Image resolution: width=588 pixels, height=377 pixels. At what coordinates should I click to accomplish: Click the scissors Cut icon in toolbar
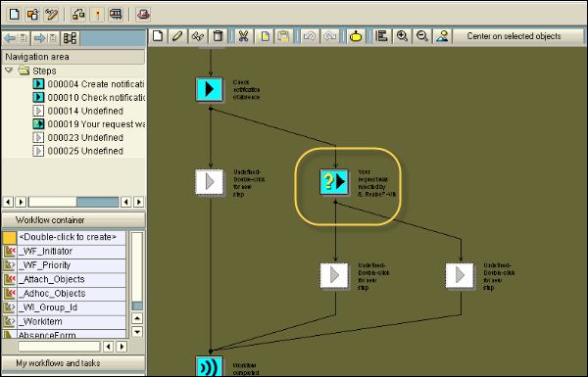click(243, 36)
